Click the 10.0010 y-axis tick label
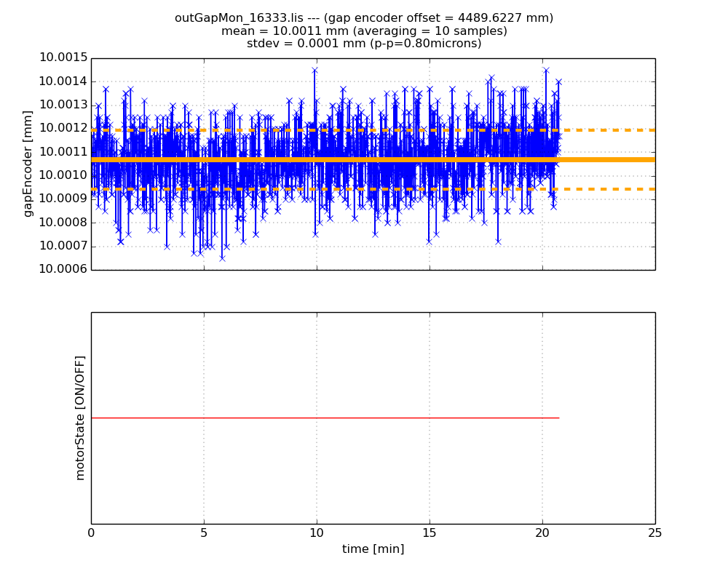The width and height of the screenshot is (728, 582). (x=63, y=175)
